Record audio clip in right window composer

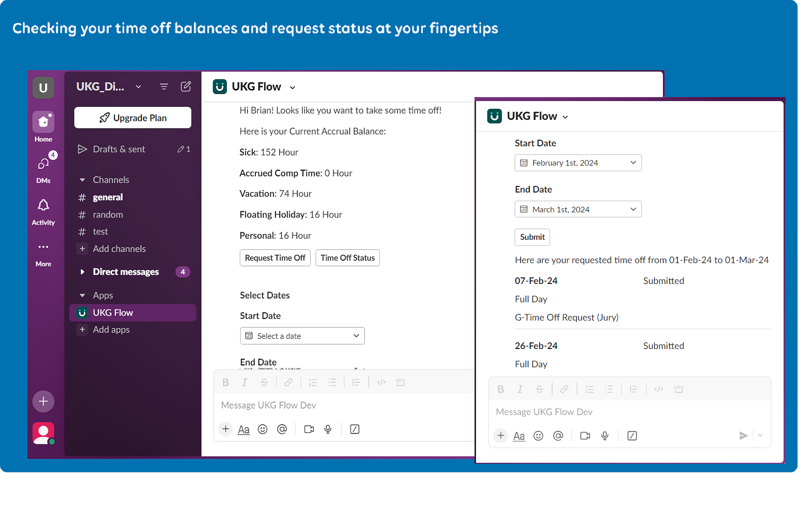605,436
